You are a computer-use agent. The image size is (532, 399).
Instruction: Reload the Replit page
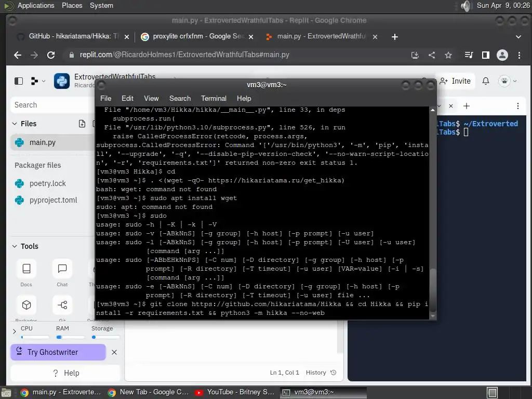point(51,55)
